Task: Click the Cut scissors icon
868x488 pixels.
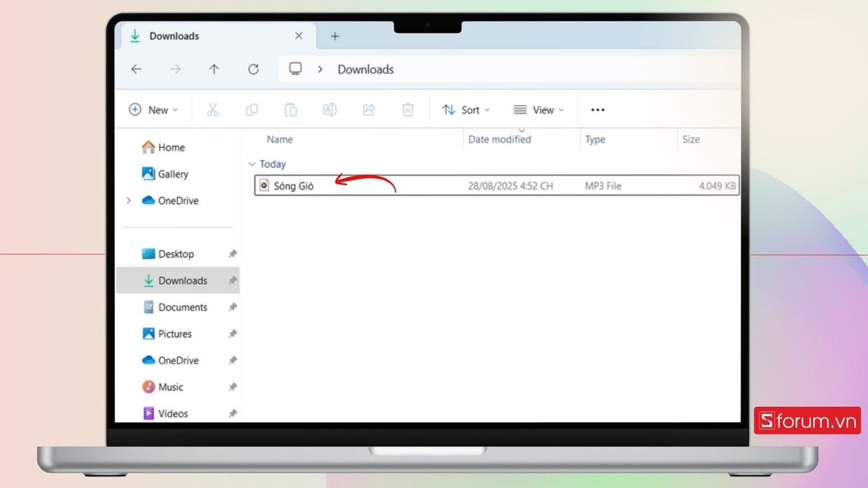Action: 213,110
